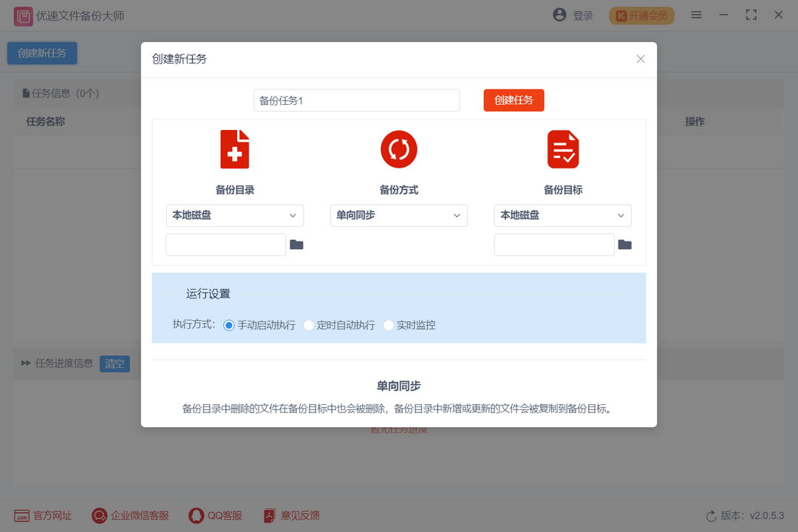
Task: Enable 实时监控 execution mode
Action: pyautogui.click(x=388, y=324)
